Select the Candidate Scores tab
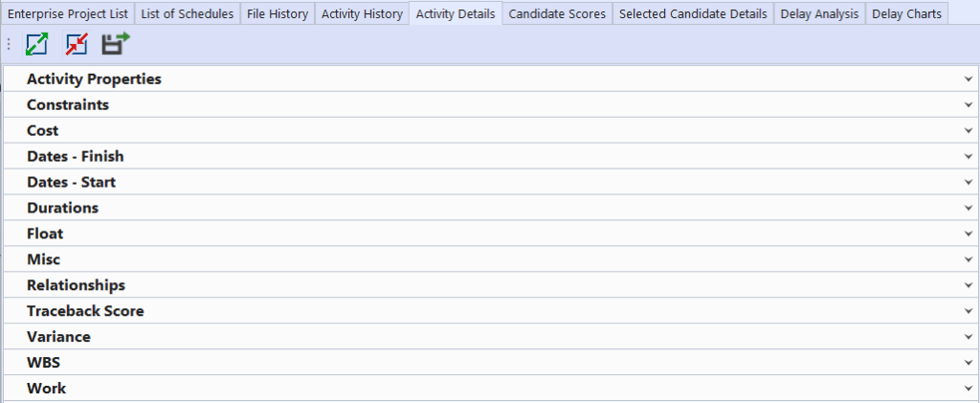The width and height of the screenshot is (980, 403). (x=557, y=14)
